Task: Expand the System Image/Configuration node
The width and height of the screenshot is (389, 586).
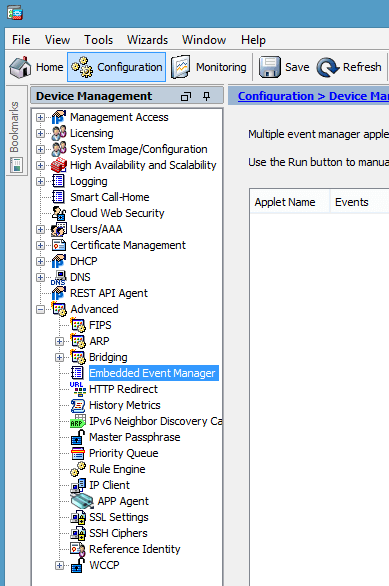Action: click(x=40, y=149)
